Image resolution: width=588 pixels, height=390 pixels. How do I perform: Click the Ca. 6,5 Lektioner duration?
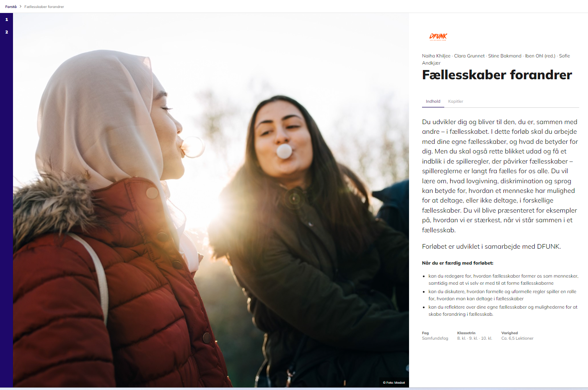(517, 338)
